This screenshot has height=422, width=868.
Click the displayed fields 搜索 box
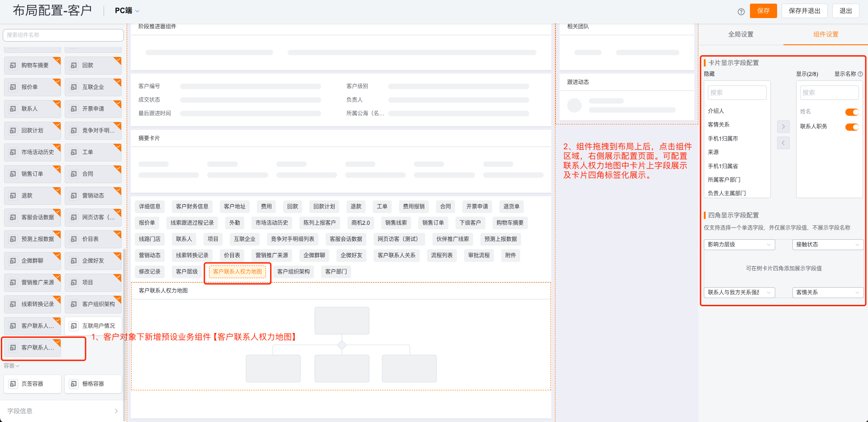click(x=830, y=93)
